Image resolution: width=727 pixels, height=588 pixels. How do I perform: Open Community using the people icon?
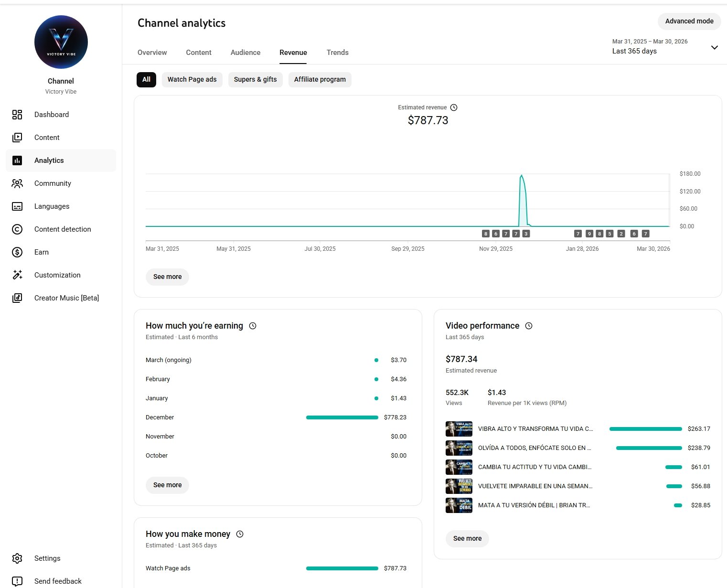[17, 183]
